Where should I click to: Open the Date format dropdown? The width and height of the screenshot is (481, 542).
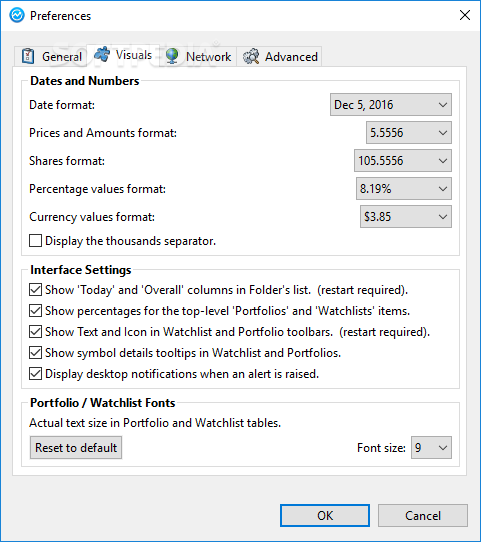pyautogui.click(x=391, y=104)
